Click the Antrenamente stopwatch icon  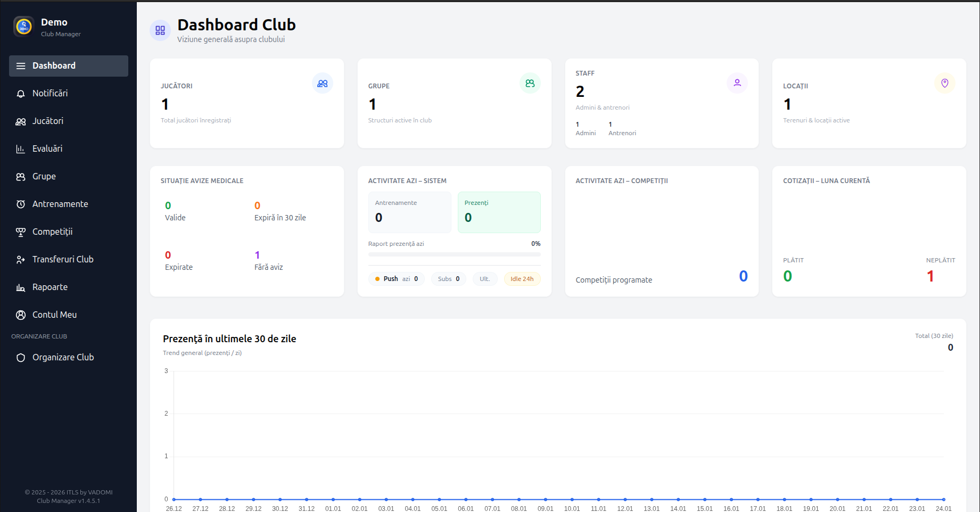coord(20,204)
